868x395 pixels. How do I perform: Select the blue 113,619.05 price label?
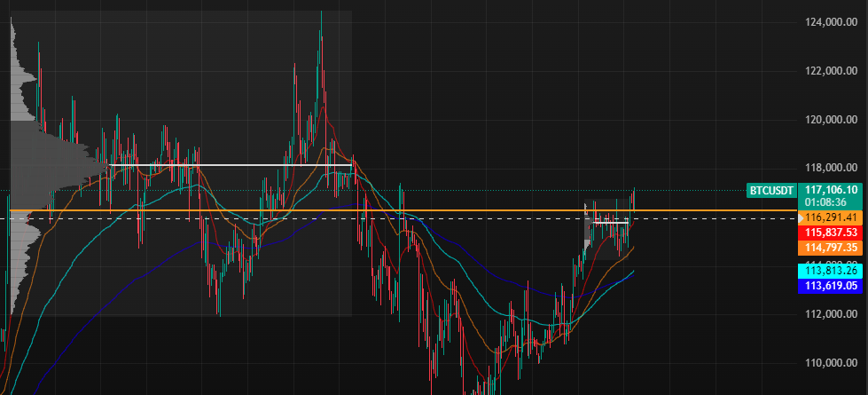point(831,286)
